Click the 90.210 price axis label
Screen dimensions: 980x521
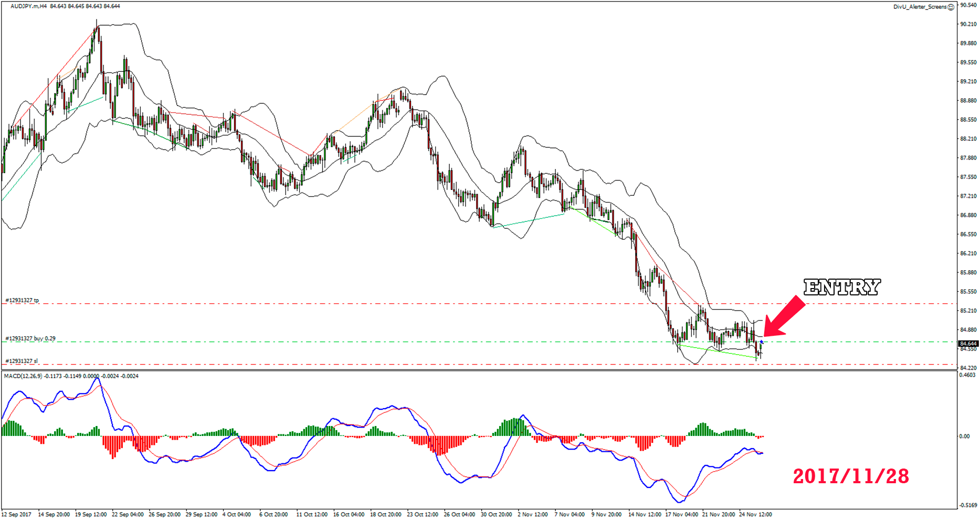pos(968,24)
